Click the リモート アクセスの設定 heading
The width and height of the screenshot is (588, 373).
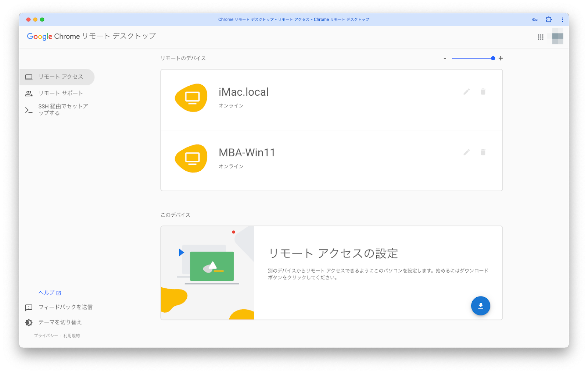(x=333, y=253)
